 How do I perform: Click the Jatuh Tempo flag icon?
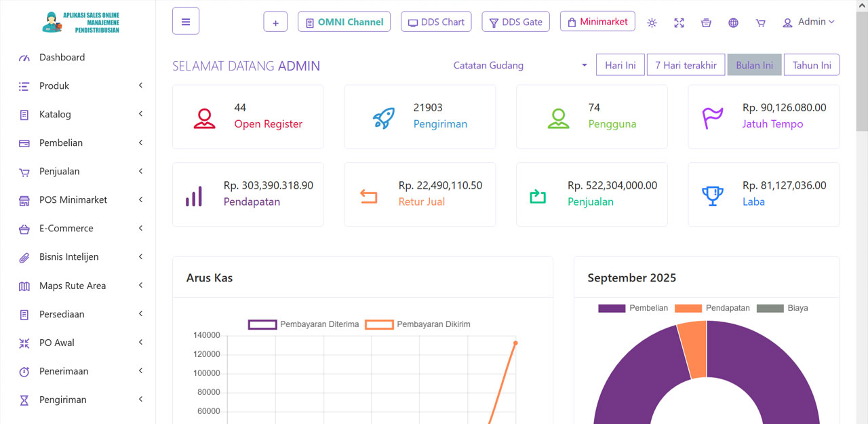(x=713, y=117)
